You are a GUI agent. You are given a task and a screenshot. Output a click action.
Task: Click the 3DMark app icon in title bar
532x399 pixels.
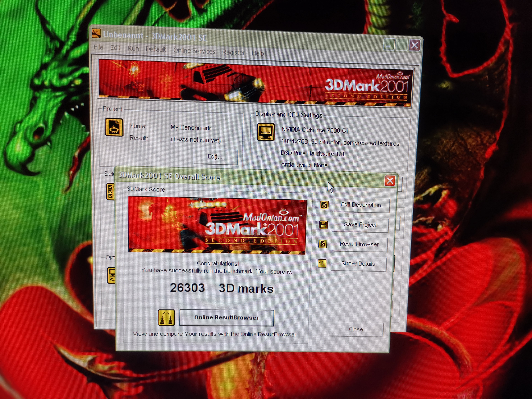[96, 33]
